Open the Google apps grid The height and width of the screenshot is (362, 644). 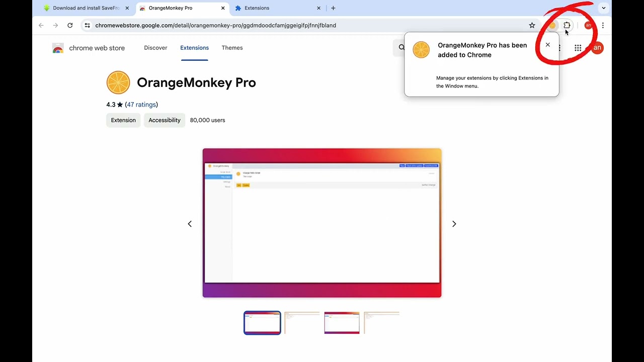pos(578,48)
